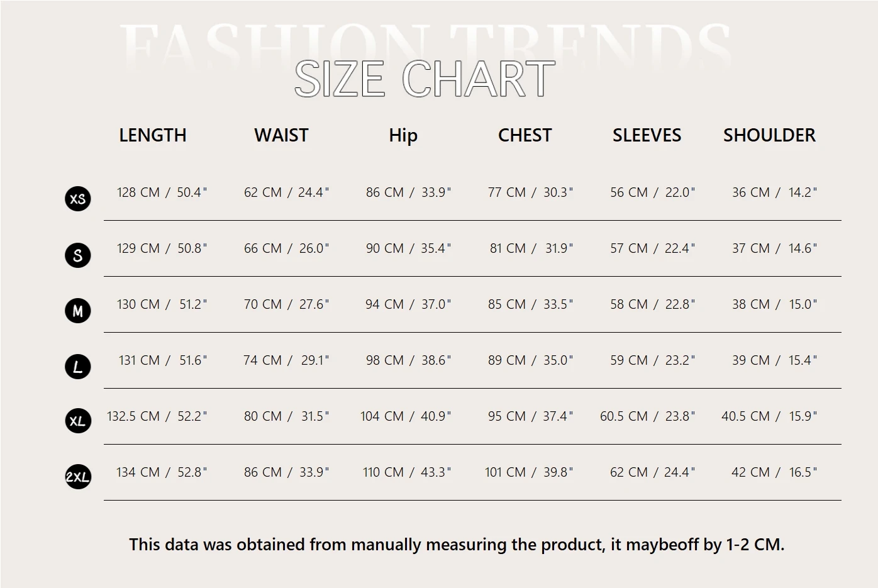Click the LENGTH column header

pos(153,135)
